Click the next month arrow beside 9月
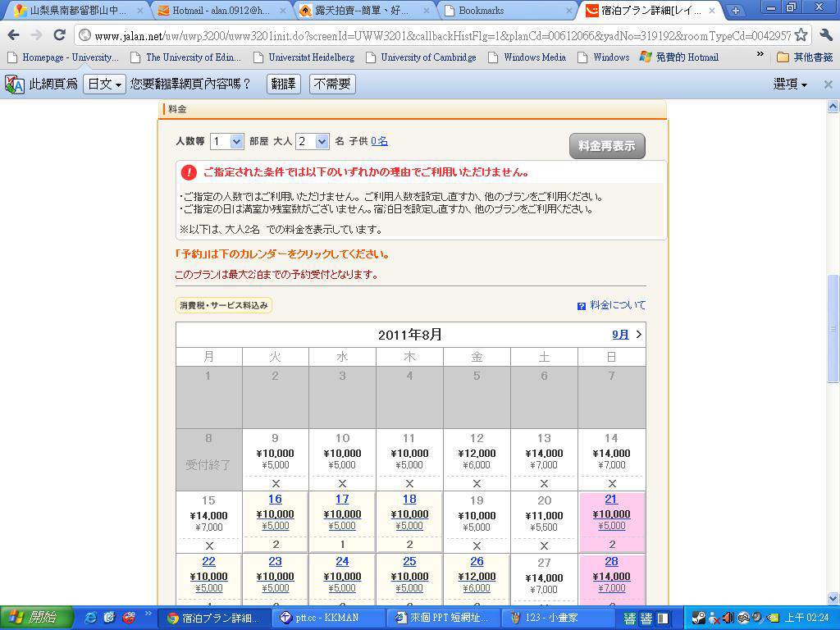 pos(638,335)
